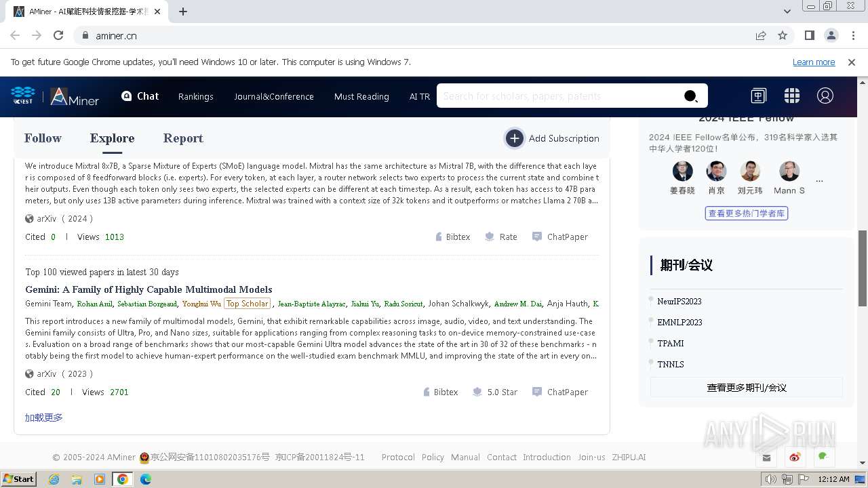Open scholar 刘元玮 avatar
This screenshot has height=488, width=868.
(750, 171)
